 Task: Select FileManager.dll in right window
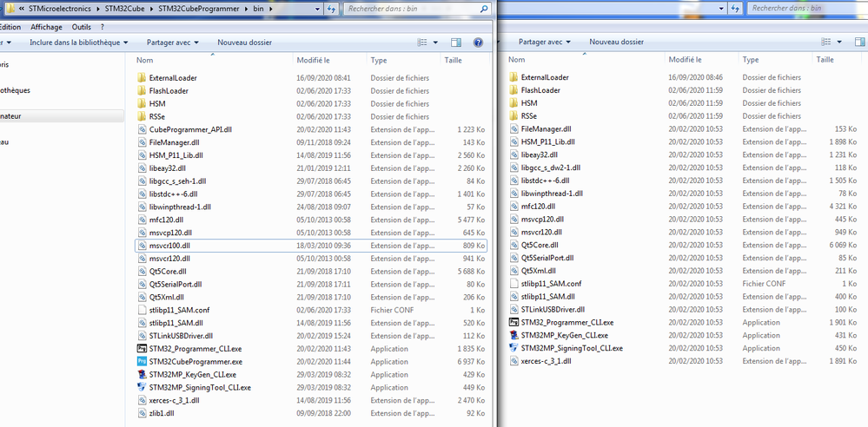pos(547,128)
